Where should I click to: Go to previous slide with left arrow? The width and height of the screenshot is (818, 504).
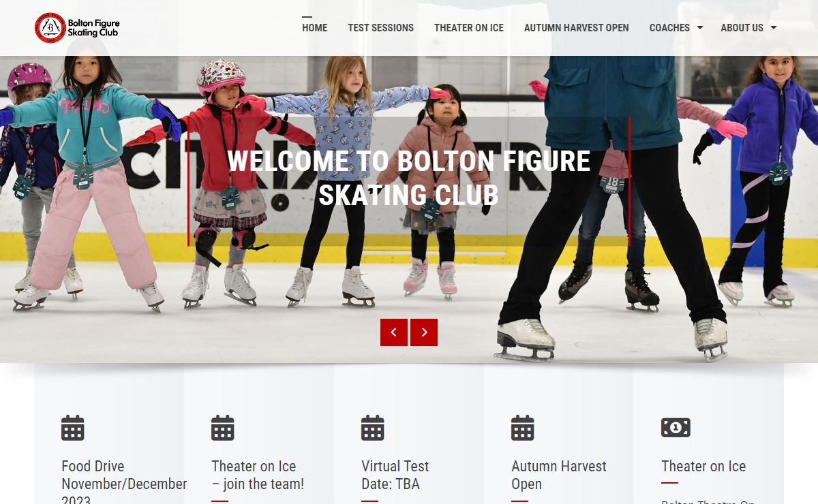(x=394, y=332)
